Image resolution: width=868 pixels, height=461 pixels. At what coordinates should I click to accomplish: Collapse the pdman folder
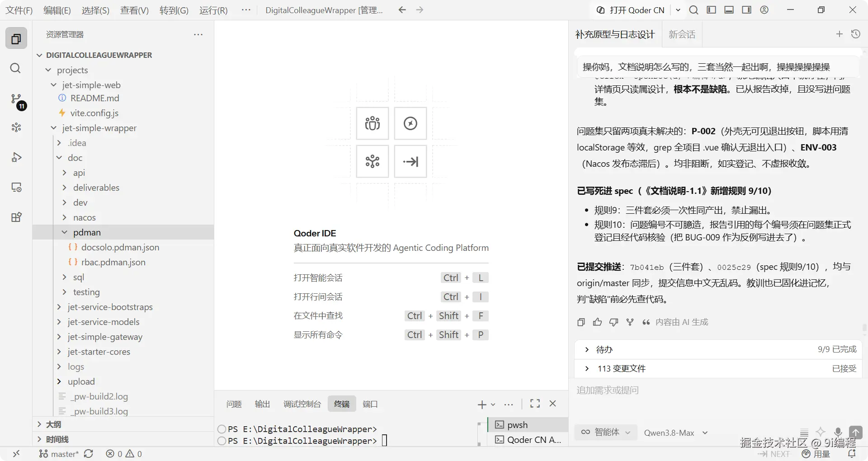pos(123,232)
